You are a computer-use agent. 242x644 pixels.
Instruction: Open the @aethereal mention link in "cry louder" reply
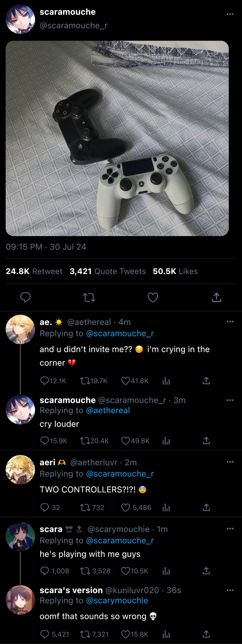pos(108,411)
